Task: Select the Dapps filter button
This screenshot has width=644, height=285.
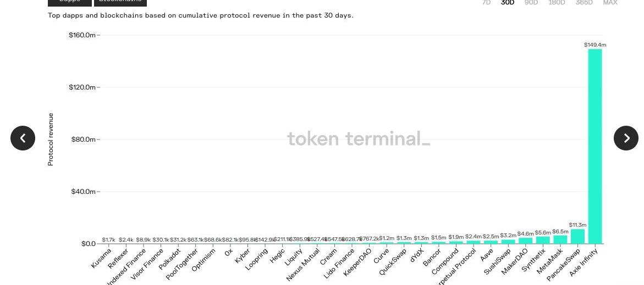Action: click(x=70, y=2)
